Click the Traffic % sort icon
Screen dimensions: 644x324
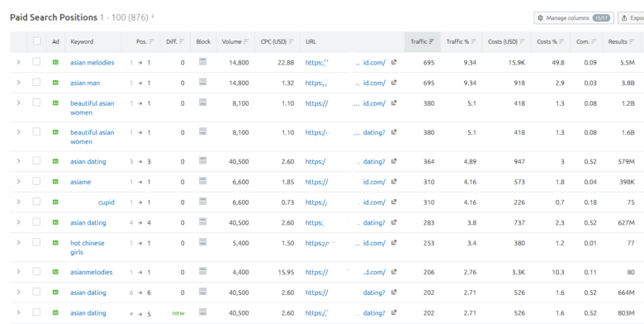(474, 41)
